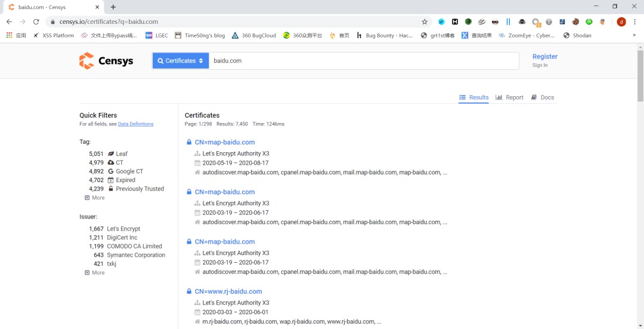Click the Censys logo

pos(106,61)
